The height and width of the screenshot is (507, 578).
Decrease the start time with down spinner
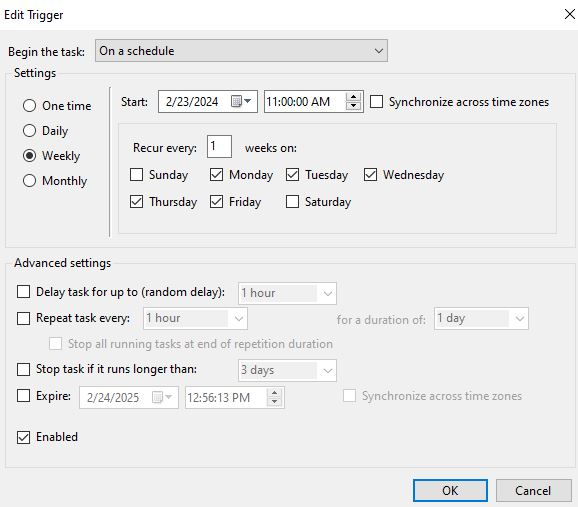point(353,106)
